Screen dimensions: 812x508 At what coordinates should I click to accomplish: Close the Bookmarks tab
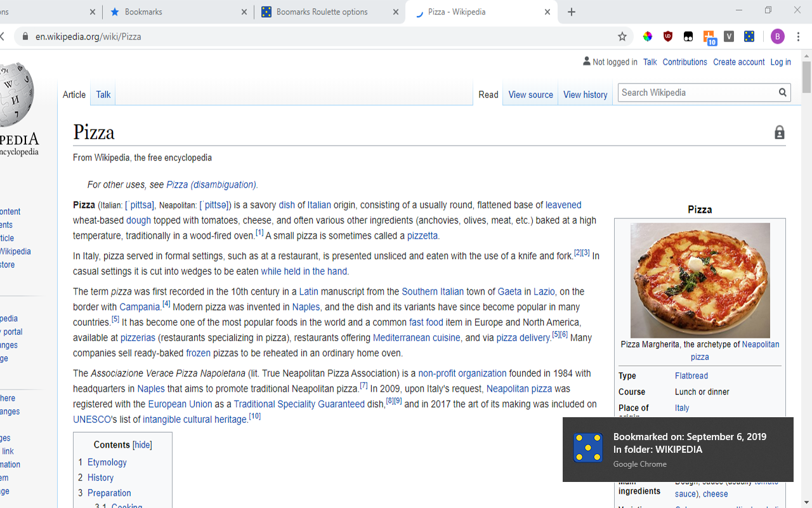244,12
